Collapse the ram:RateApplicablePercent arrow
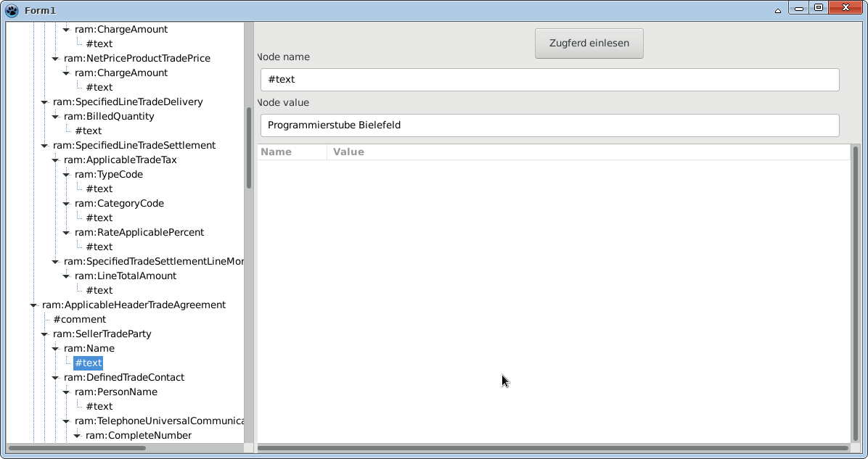Screen dimensions: 868x459 [x=67, y=233]
